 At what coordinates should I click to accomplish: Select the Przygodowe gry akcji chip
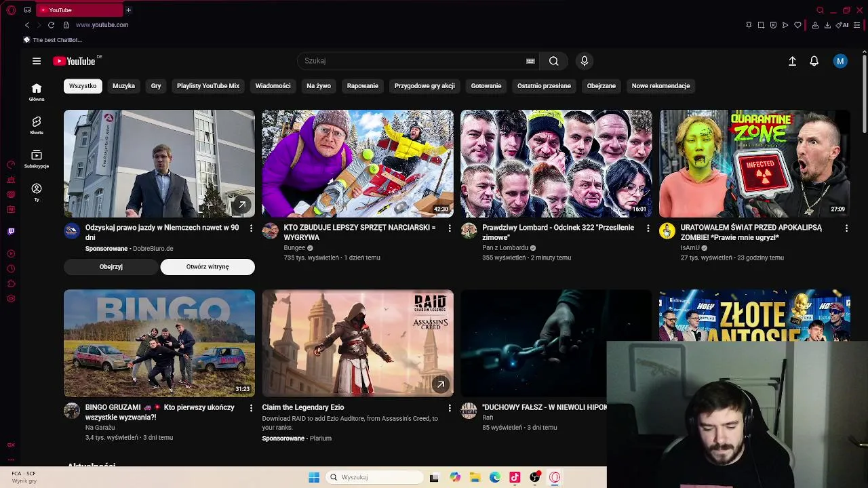click(x=425, y=86)
